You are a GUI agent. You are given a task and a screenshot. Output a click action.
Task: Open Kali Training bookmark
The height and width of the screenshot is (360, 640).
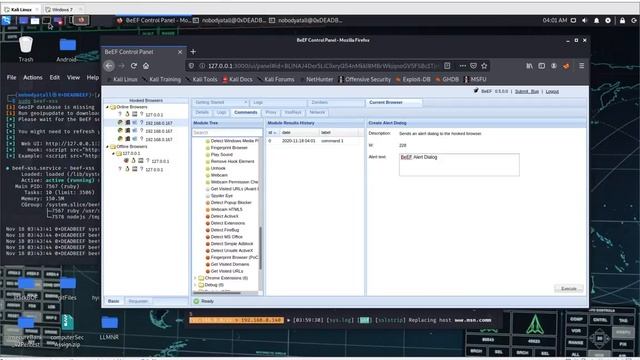pyautogui.click(x=162, y=79)
